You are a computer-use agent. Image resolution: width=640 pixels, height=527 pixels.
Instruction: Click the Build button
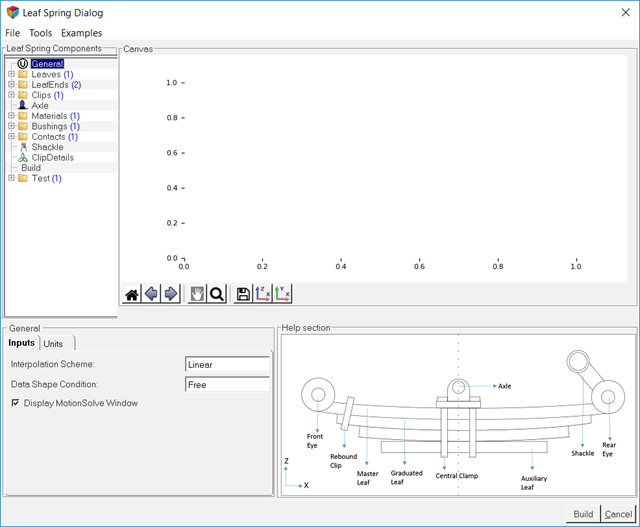click(x=582, y=514)
